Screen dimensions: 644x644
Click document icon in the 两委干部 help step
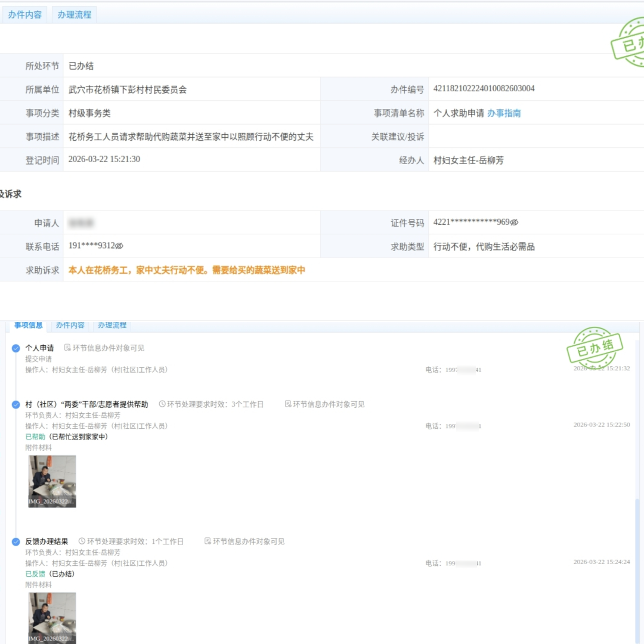pyautogui.click(x=288, y=404)
